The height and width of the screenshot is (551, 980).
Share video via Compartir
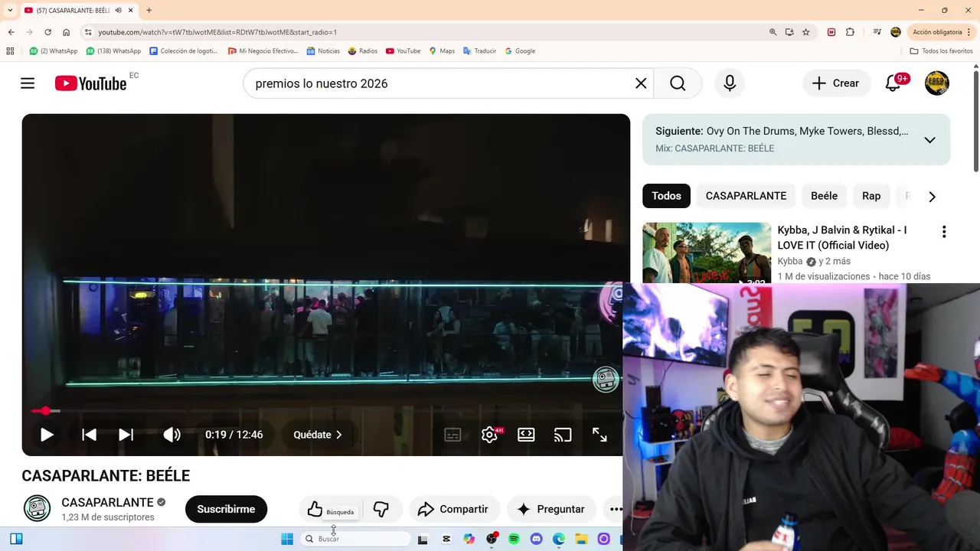coord(453,509)
